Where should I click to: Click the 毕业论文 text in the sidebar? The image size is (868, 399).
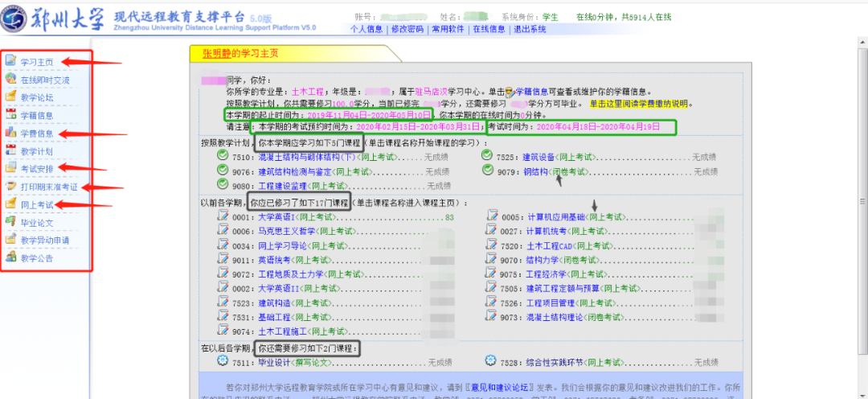tap(37, 223)
